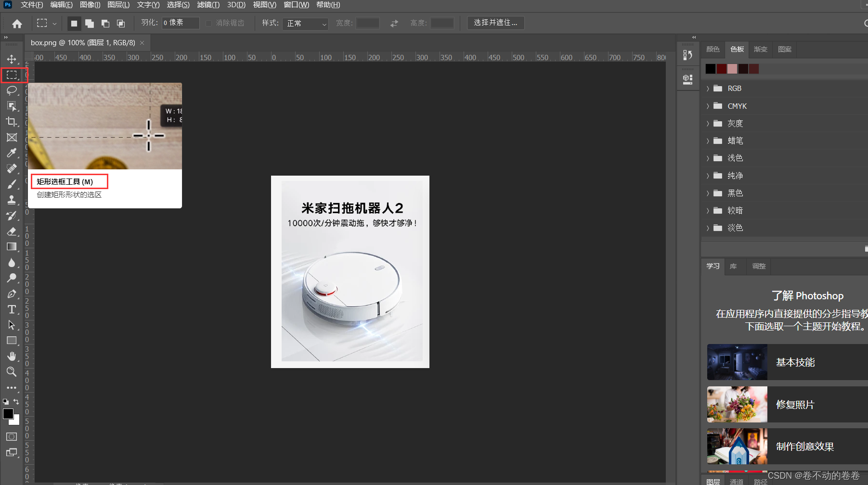The image size is (868, 485).
Task: Select the History Brush tool
Action: coord(12,216)
